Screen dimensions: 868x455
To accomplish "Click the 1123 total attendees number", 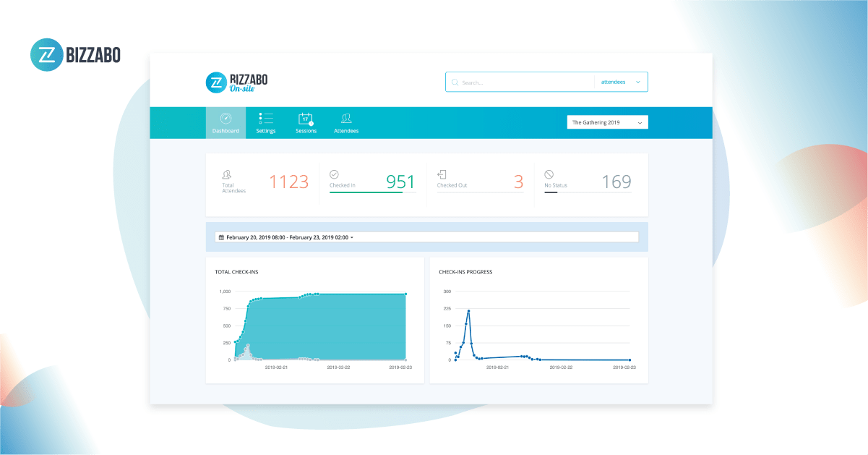I will [x=289, y=182].
